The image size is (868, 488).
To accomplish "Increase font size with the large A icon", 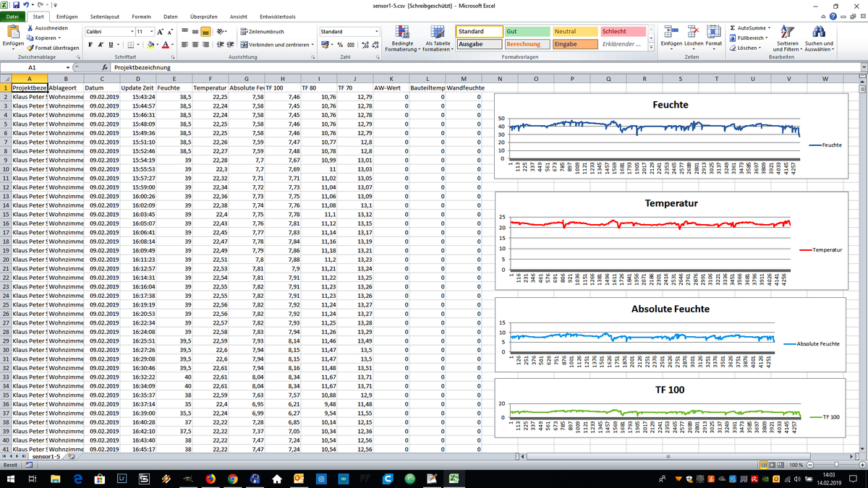I will pyautogui.click(x=160, y=32).
